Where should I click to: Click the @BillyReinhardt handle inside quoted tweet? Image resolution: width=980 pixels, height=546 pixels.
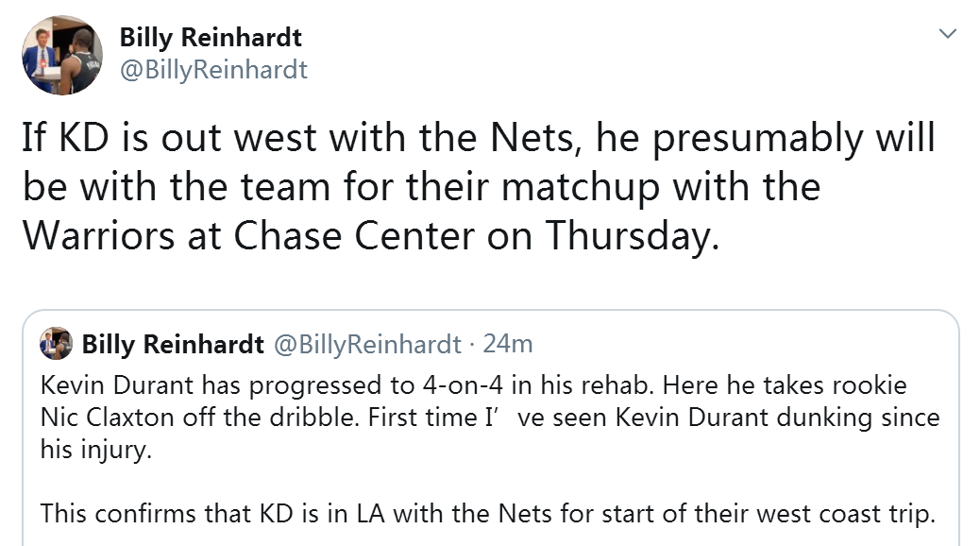tap(367, 344)
